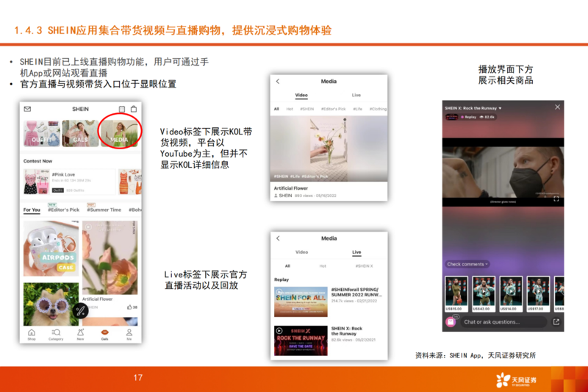
Task: Select the #Summer Time tab in home feed
Action: coord(104,210)
